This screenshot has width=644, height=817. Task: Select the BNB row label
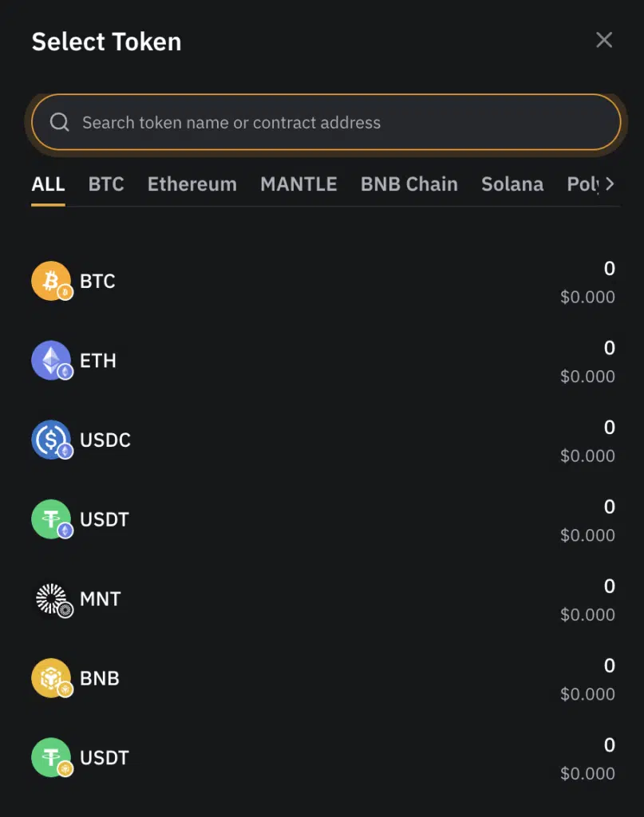coord(100,678)
